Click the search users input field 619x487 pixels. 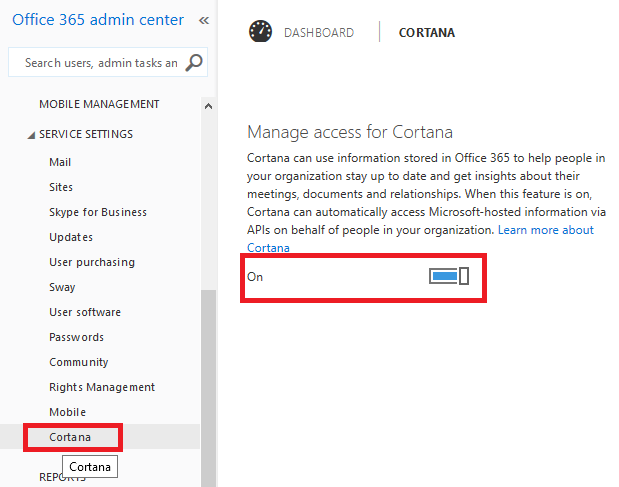pos(100,63)
